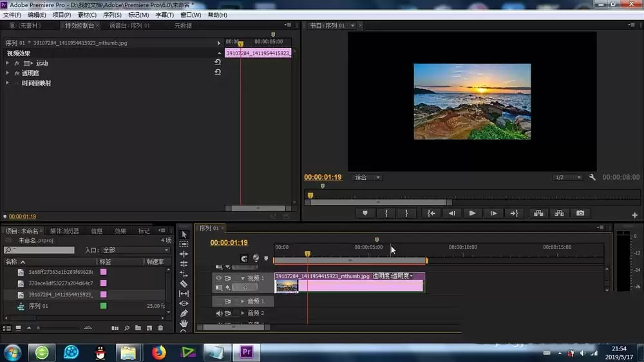Click the Snap magnet icon in the timeline
Screen dimensions: 644x362
point(244,258)
